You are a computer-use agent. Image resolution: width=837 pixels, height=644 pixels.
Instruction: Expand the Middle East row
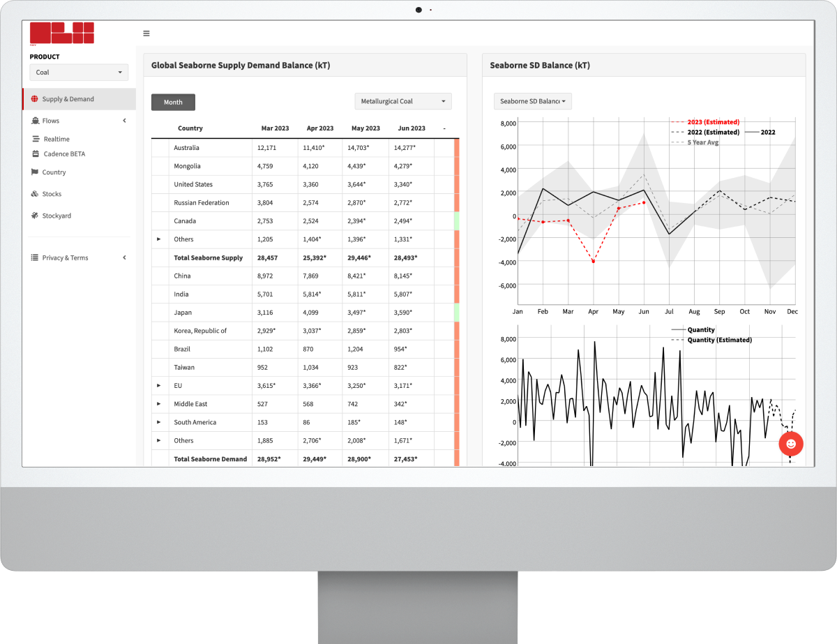[159, 404]
